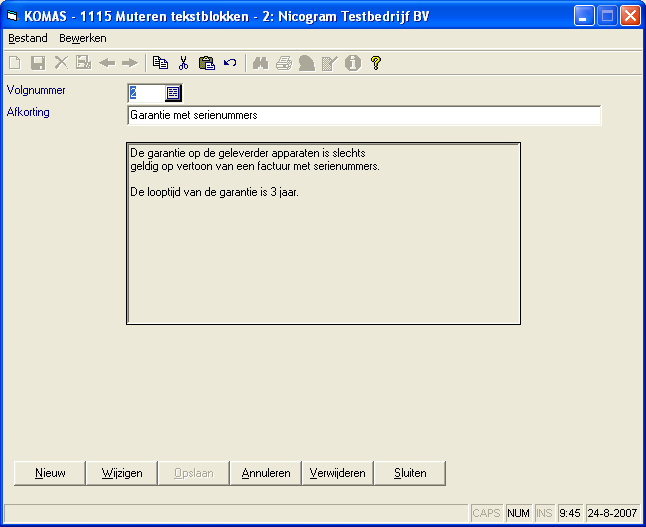Click the Nieuw button

point(50,473)
